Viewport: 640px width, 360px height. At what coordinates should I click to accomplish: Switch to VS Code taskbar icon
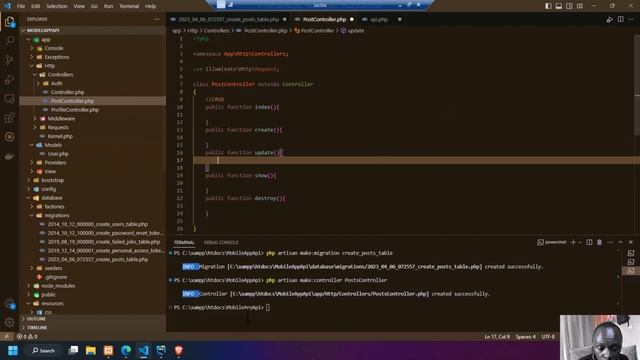click(x=143, y=350)
